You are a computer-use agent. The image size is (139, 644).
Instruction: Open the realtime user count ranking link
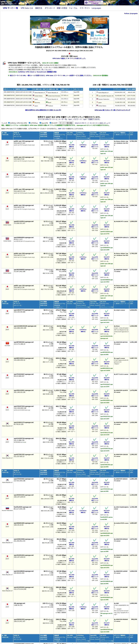tap(112, 110)
